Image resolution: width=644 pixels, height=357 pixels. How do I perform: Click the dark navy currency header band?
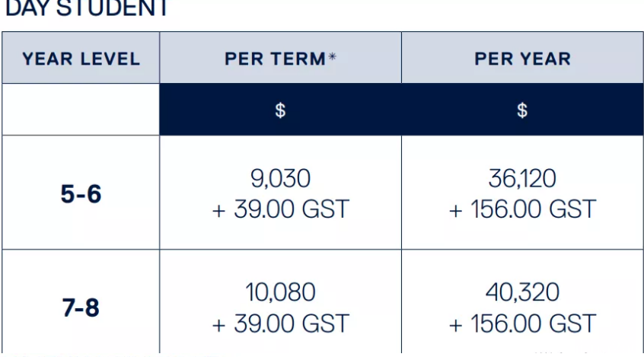pyautogui.click(x=401, y=110)
